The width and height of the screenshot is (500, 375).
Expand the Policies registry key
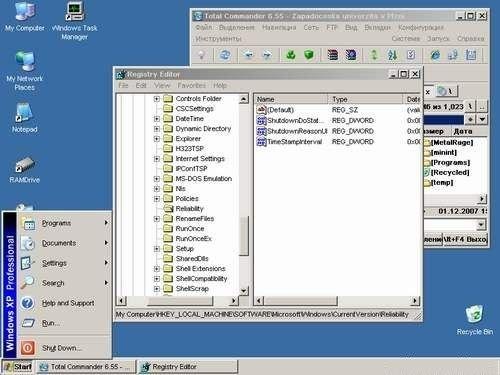point(156,199)
